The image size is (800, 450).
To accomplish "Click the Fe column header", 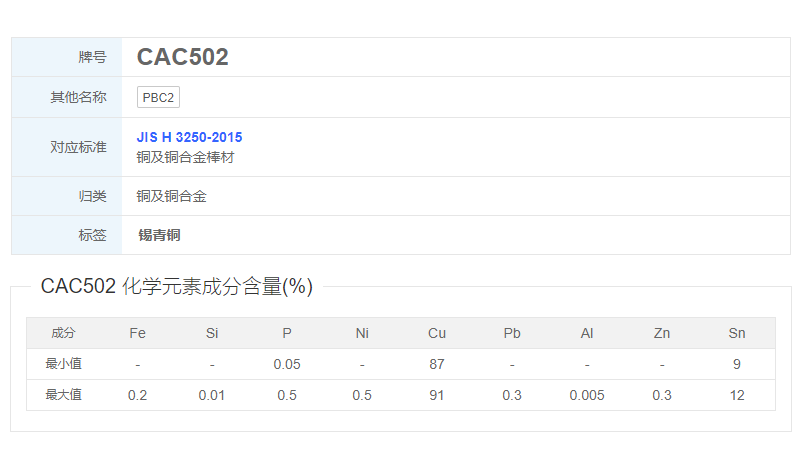I will [x=137, y=333].
